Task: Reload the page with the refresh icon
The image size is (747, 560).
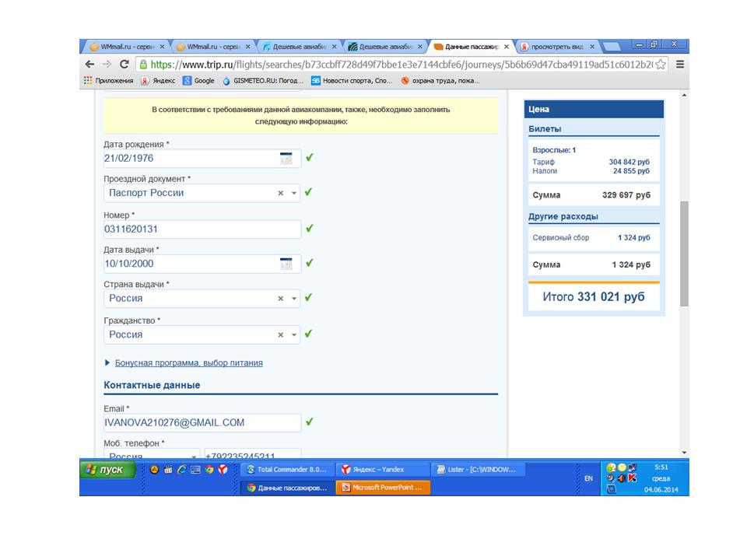Action: [124, 65]
